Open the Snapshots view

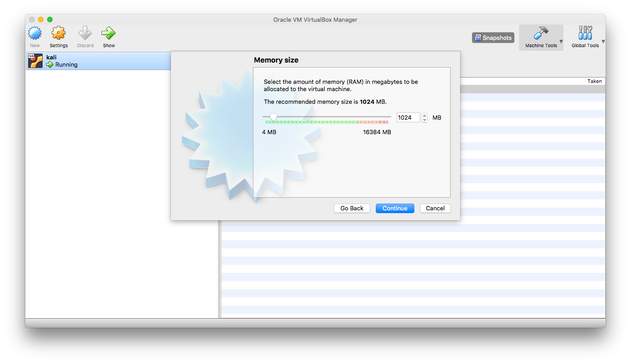(x=493, y=38)
